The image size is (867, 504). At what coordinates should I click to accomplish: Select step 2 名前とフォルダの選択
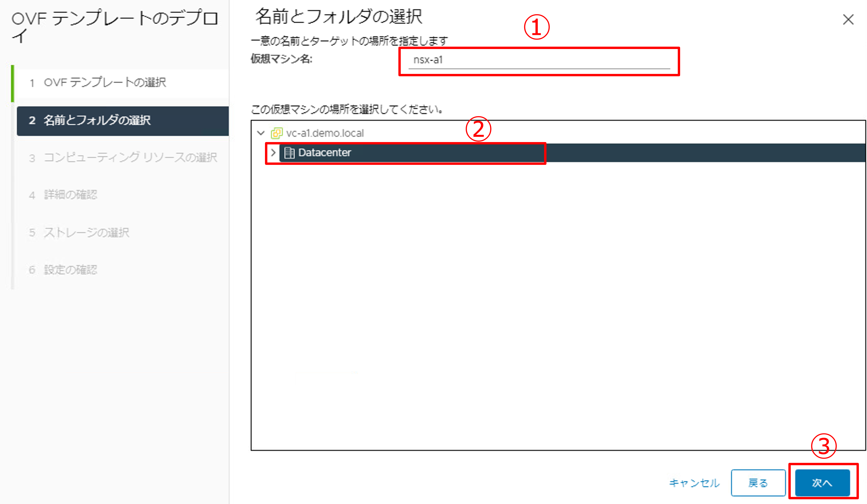[97, 120]
